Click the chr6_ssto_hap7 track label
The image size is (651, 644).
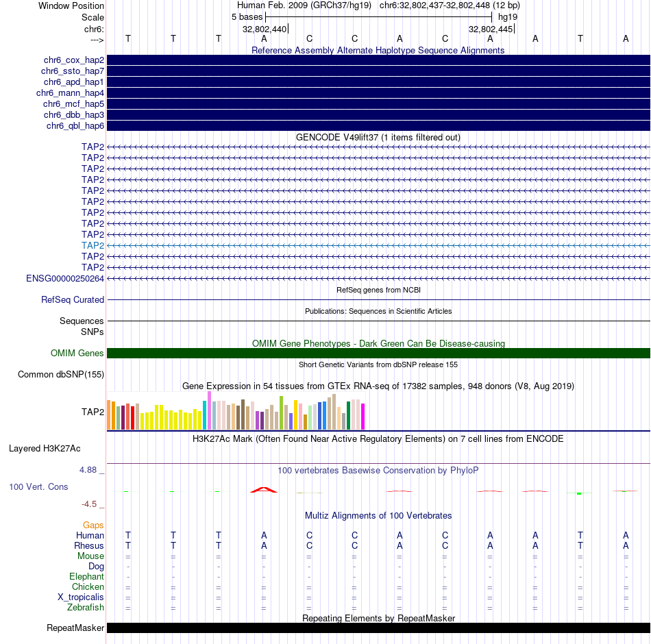tap(73, 71)
